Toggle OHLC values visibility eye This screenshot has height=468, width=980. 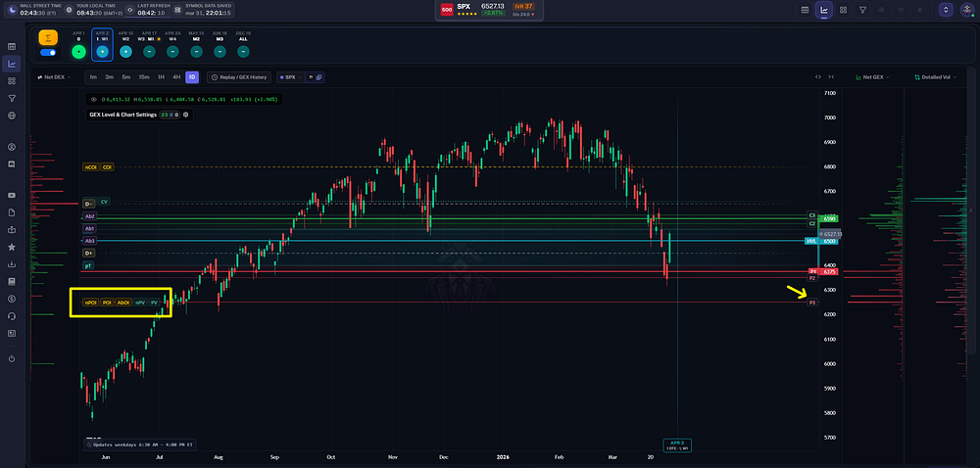94,99
